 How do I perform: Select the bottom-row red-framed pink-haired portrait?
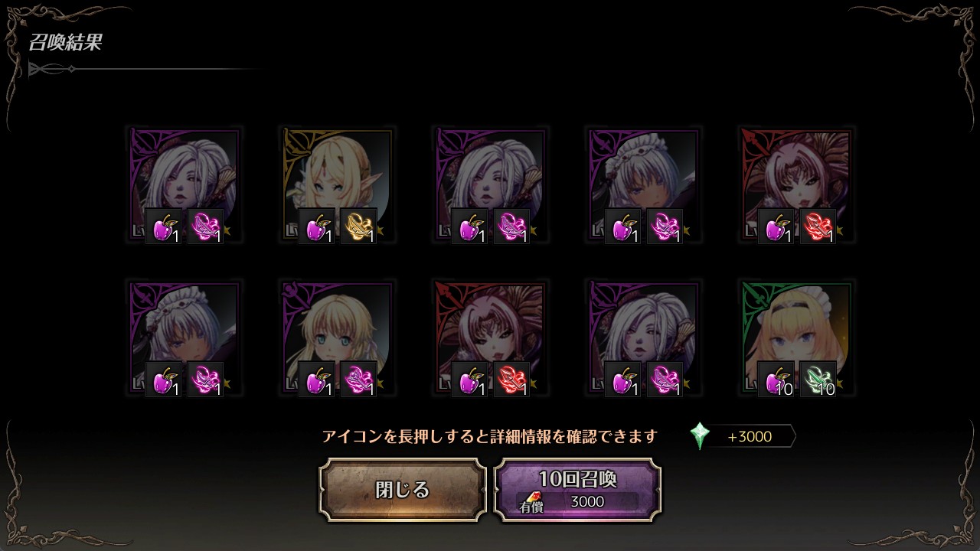[490, 338]
